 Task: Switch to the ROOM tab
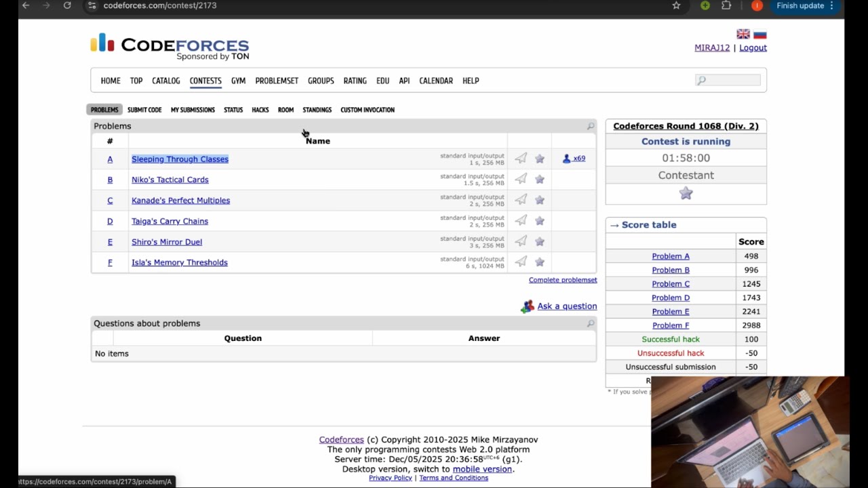coord(285,110)
